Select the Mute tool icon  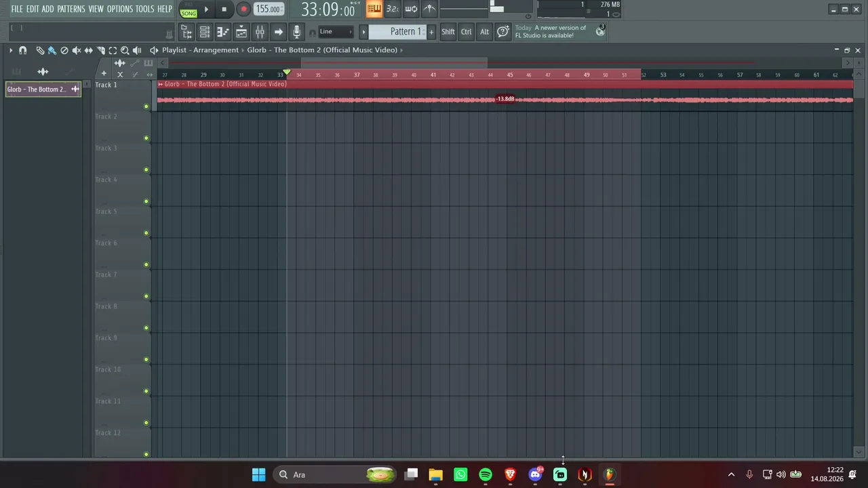click(x=77, y=50)
